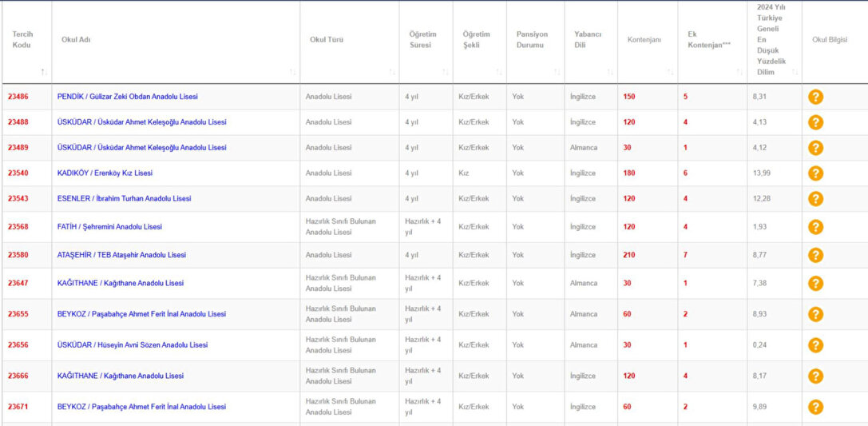Click question mark icon for Erenköy Kız Lisesi

point(815,173)
